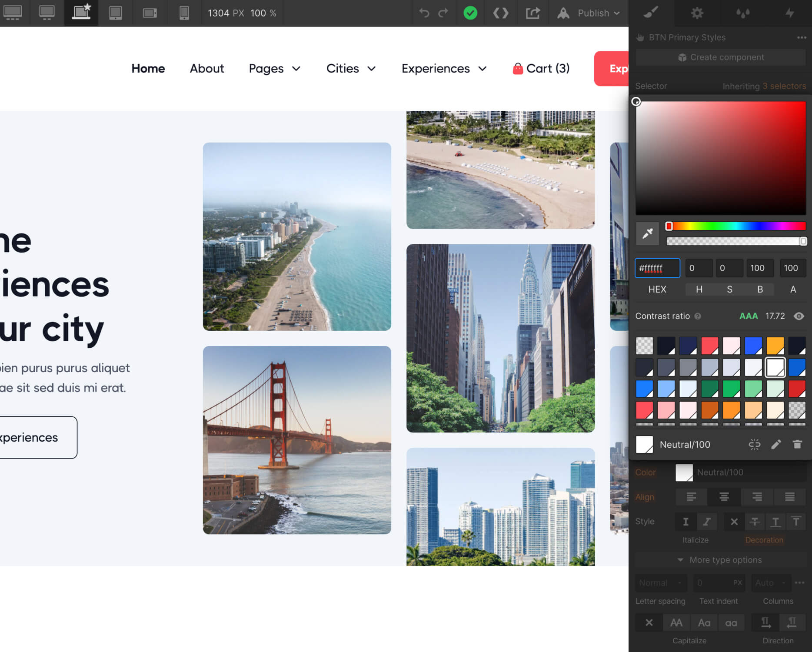Select the tablet breakpoint view
The image size is (812, 652).
[x=115, y=13]
